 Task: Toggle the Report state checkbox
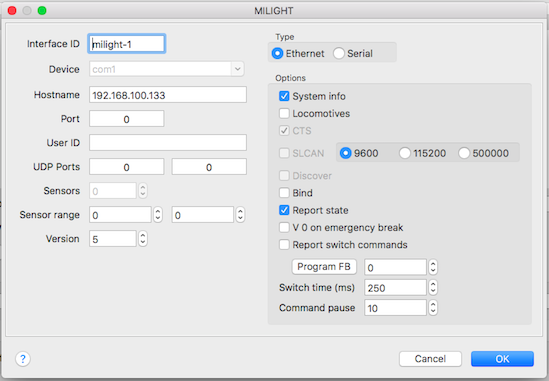pyautogui.click(x=284, y=210)
